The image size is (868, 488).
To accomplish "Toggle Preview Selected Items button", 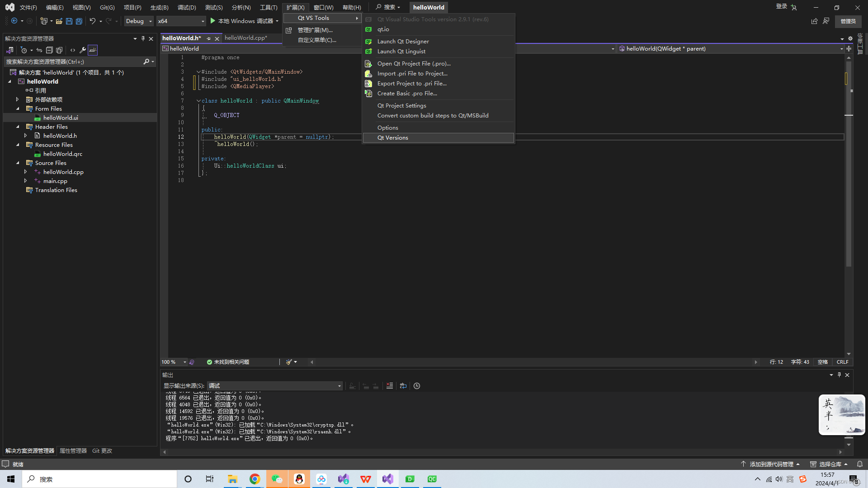I will click(x=93, y=50).
